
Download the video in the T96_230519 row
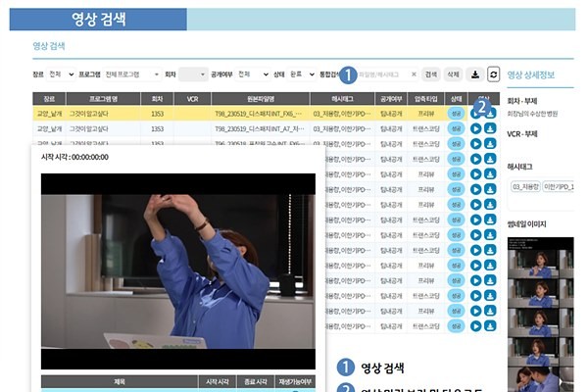490,144
